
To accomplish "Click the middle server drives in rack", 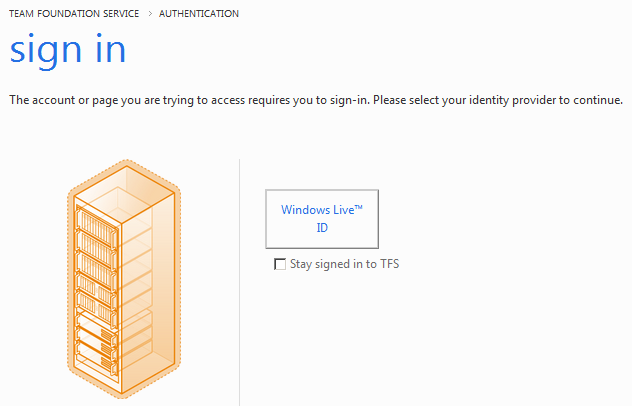I will pyautogui.click(x=95, y=282).
